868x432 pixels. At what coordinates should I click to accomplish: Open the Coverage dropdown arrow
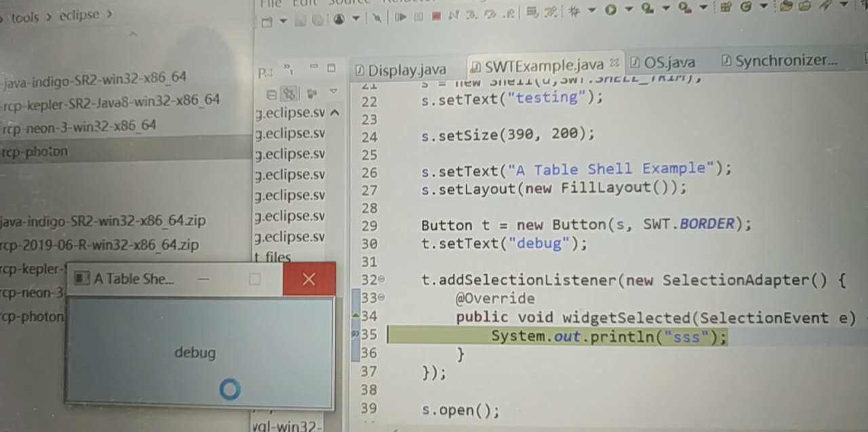click(666, 8)
